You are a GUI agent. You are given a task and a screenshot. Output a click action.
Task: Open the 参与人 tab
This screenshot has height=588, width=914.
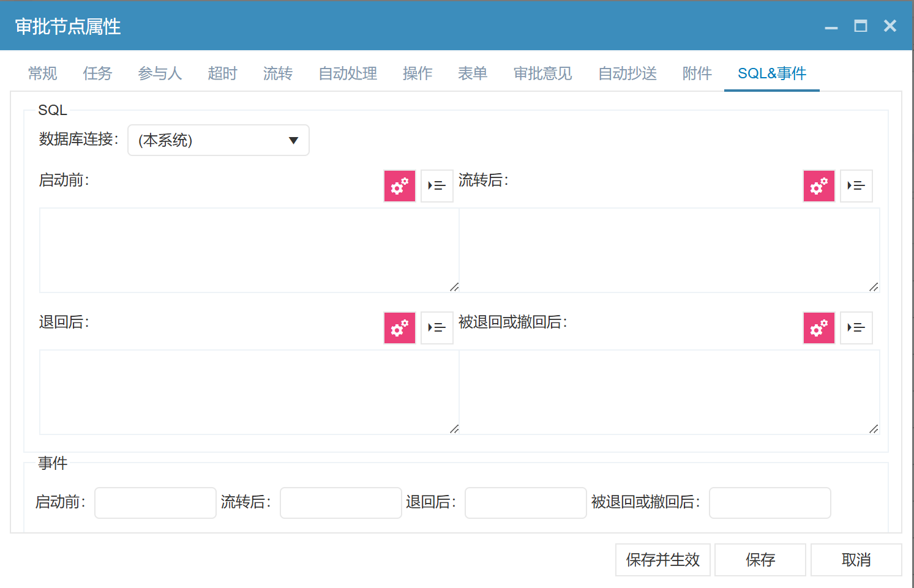point(160,73)
